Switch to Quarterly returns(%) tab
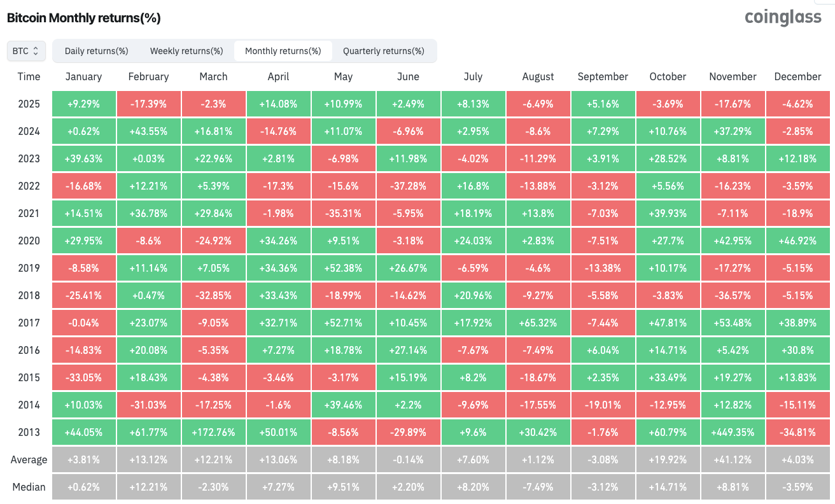Viewport: 835px width, 504px height. 383,51
